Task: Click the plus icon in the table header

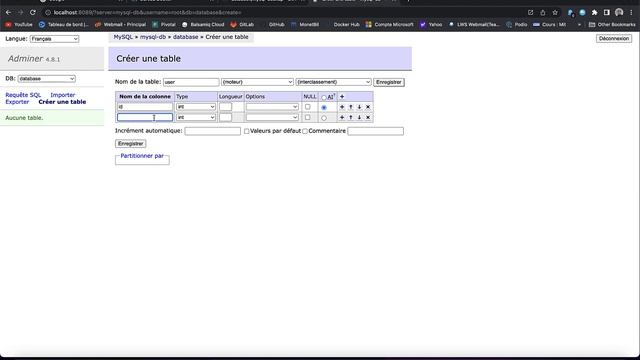Action: point(342,97)
